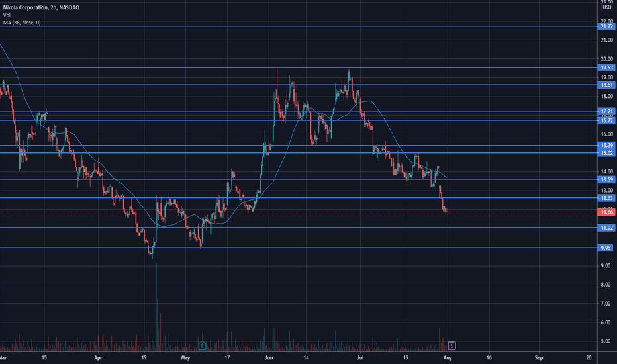The width and height of the screenshot is (617, 364).
Task: Click the 21.00 price axis value
Action: pos(606,40)
